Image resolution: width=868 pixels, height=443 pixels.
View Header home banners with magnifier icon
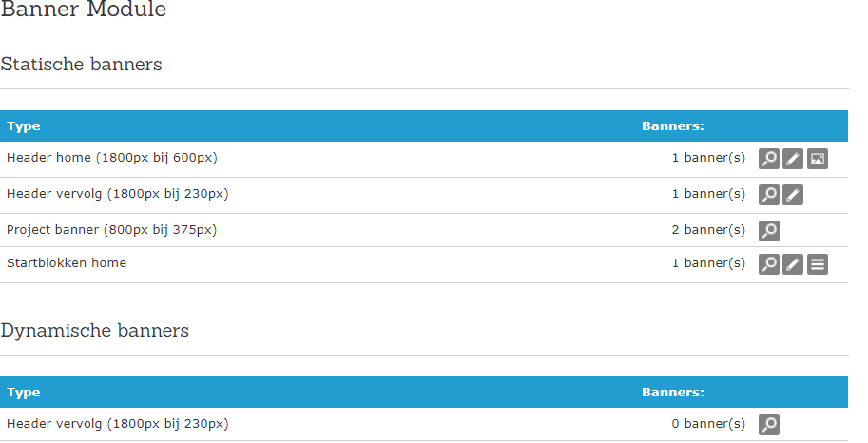[769, 159]
